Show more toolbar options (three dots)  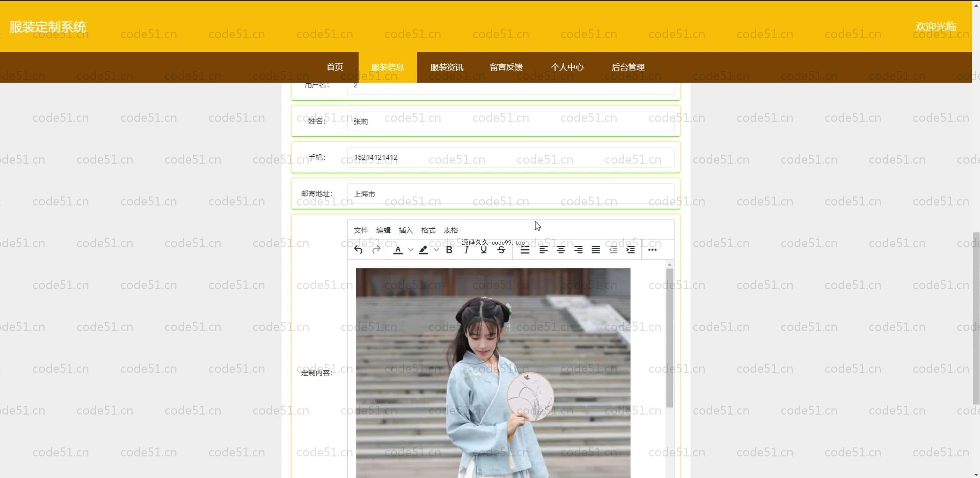[x=652, y=250]
